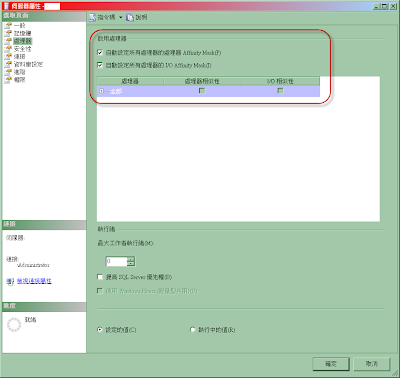Image resolution: width=400 pixels, height=378 pixels.
Task: Expand the 全部 (All) processor row
Action: 102,91
